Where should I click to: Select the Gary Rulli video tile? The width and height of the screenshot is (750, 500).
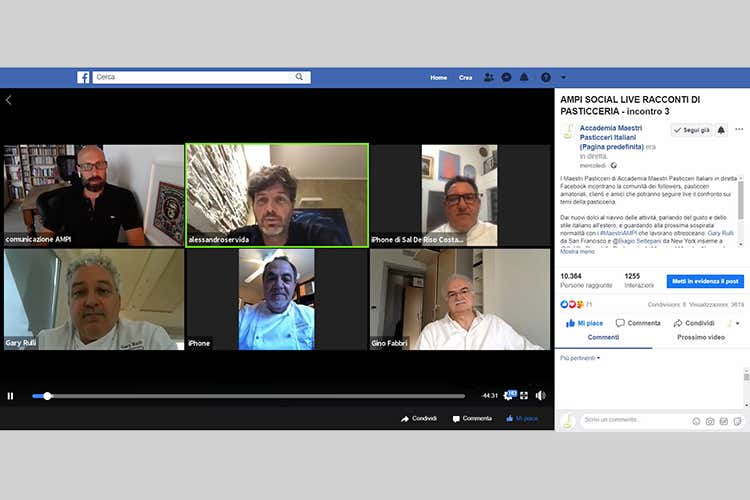[x=94, y=299]
